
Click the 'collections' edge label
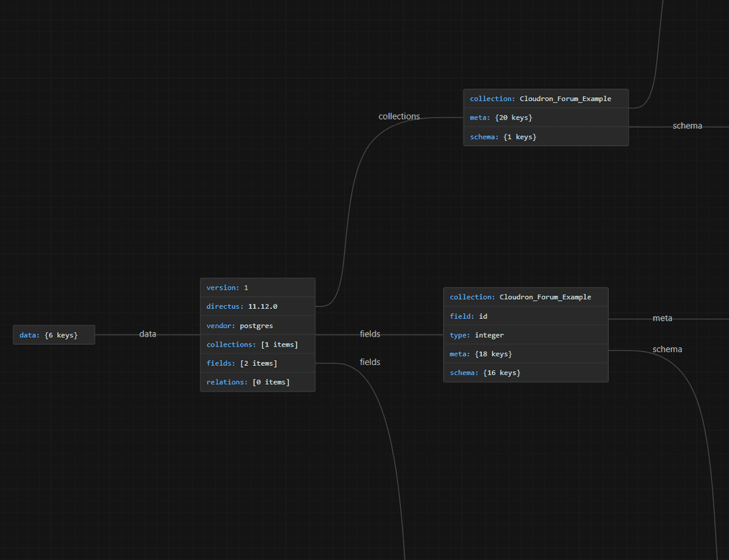pyautogui.click(x=399, y=116)
